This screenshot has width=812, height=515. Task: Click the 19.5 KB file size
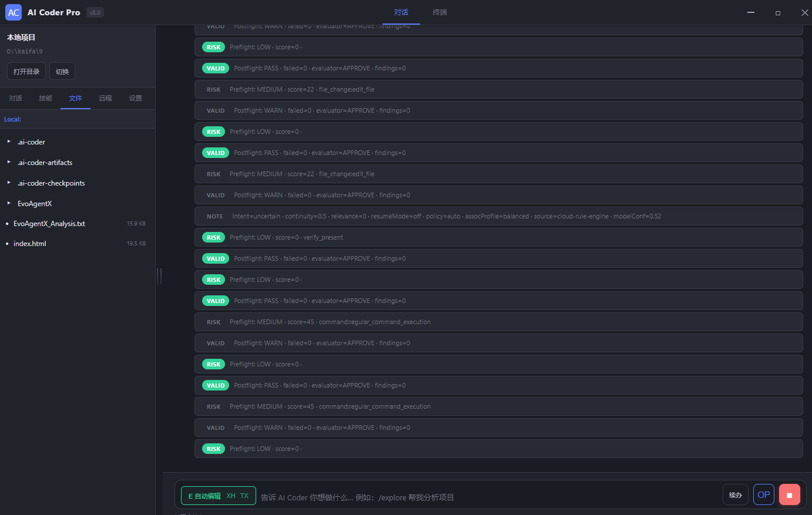(136, 244)
